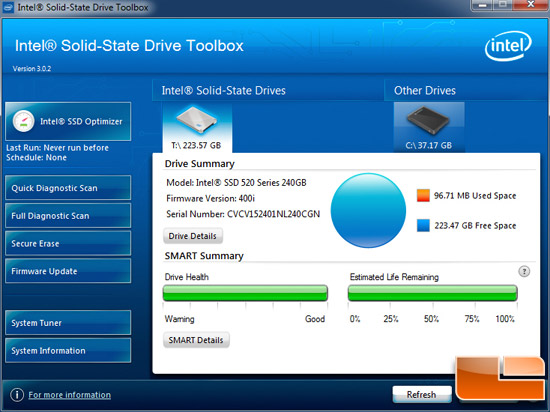The height and width of the screenshot is (412, 550).
Task: Click the Schedule: None text
Action: click(x=36, y=157)
